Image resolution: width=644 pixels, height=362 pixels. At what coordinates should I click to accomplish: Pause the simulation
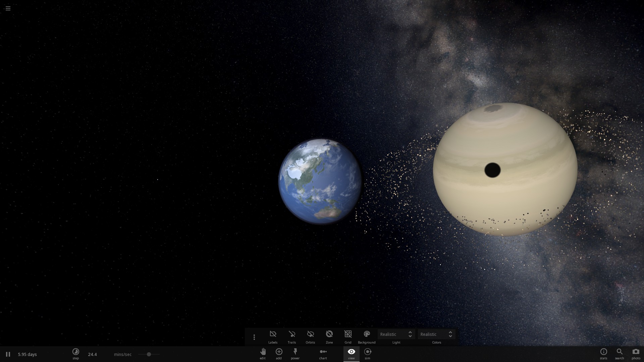(8, 354)
